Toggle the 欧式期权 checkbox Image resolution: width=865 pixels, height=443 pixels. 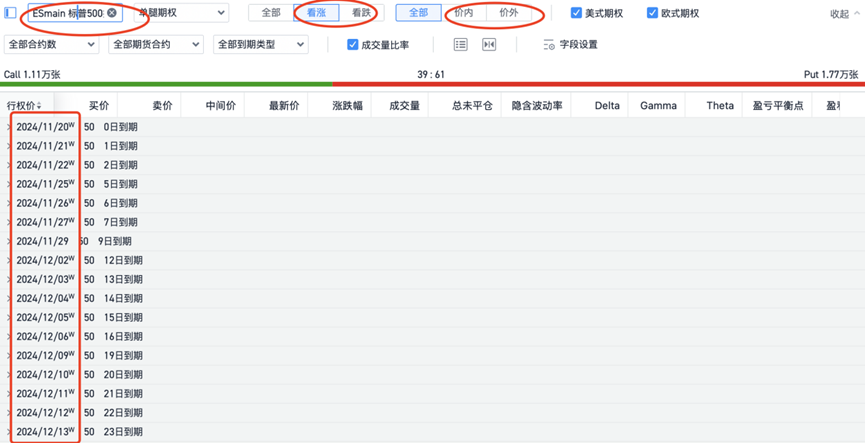(x=653, y=13)
